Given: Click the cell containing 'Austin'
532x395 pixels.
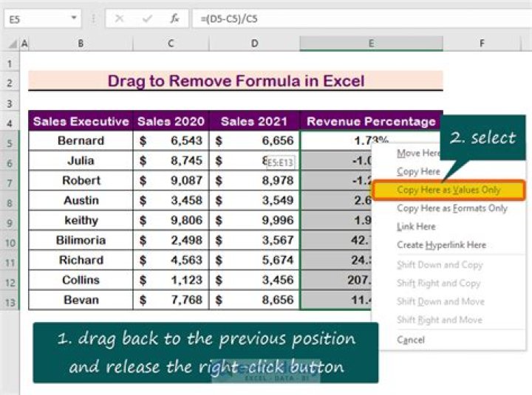Looking at the screenshot, I should [x=81, y=200].
